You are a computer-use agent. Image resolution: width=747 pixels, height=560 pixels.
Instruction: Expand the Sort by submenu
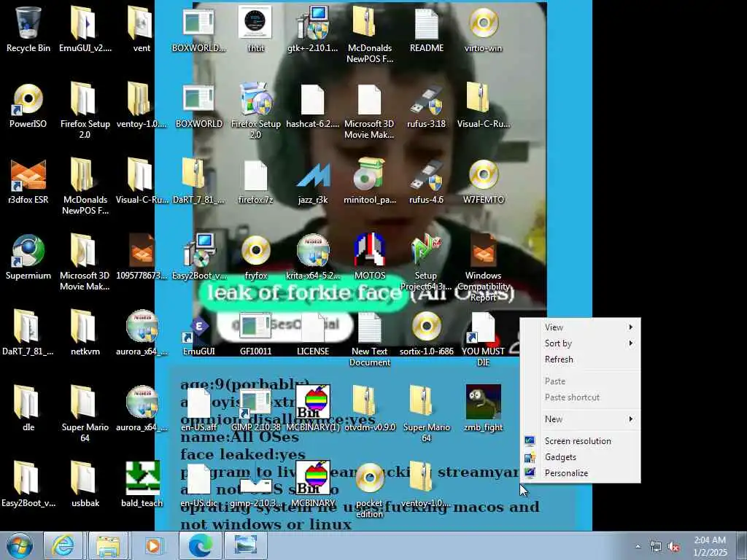pyautogui.click(x=580, y=343)
